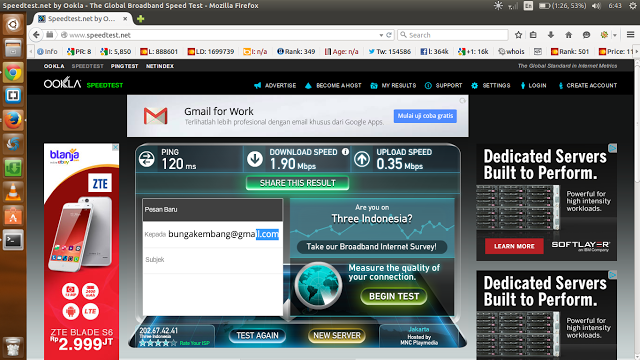Click the LOGIN link

533,86
